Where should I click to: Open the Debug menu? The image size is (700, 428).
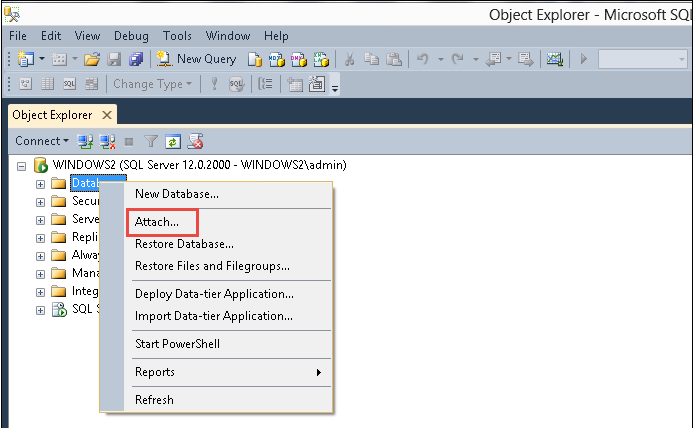click(131, 36)
